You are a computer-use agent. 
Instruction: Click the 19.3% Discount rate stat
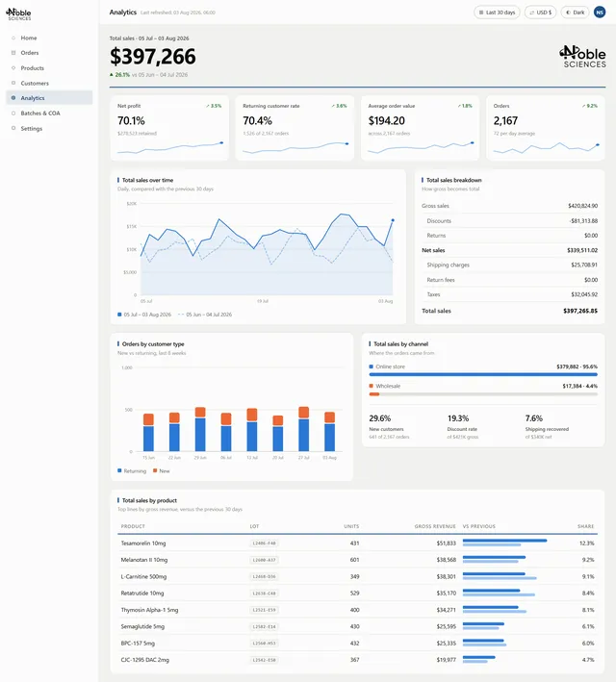[x=463, y=427]
